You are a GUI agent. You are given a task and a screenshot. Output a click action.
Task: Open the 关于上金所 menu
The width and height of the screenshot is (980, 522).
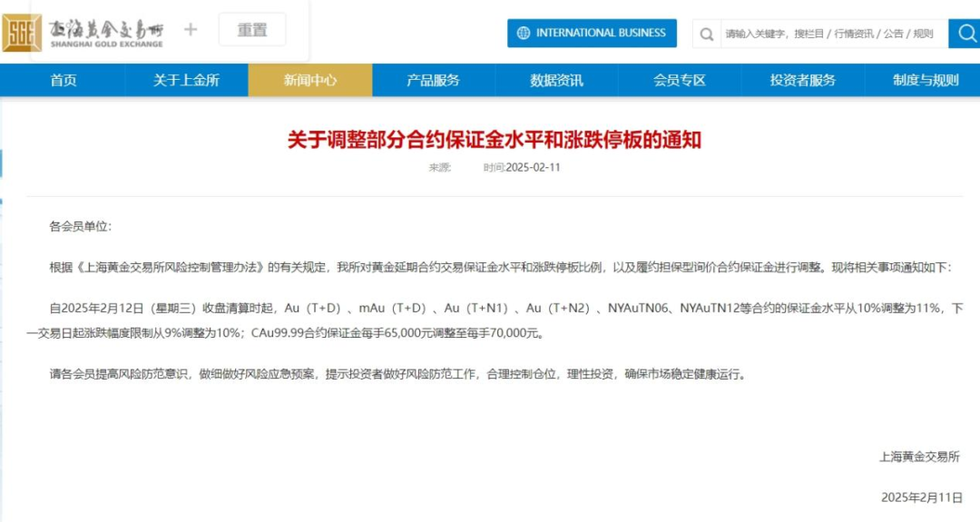pyautogui.click(x=186, y=80)
